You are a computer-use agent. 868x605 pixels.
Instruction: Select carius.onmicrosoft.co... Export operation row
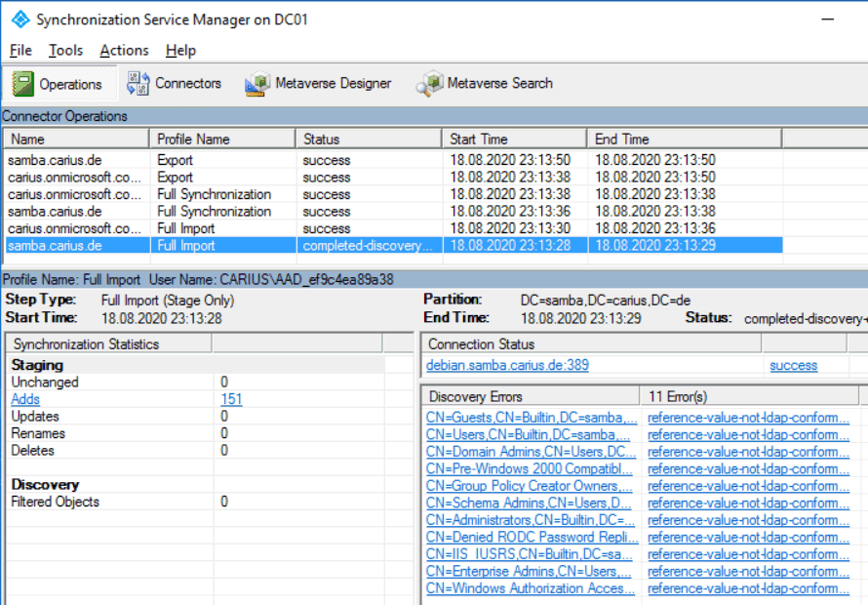tap(394, 178)
